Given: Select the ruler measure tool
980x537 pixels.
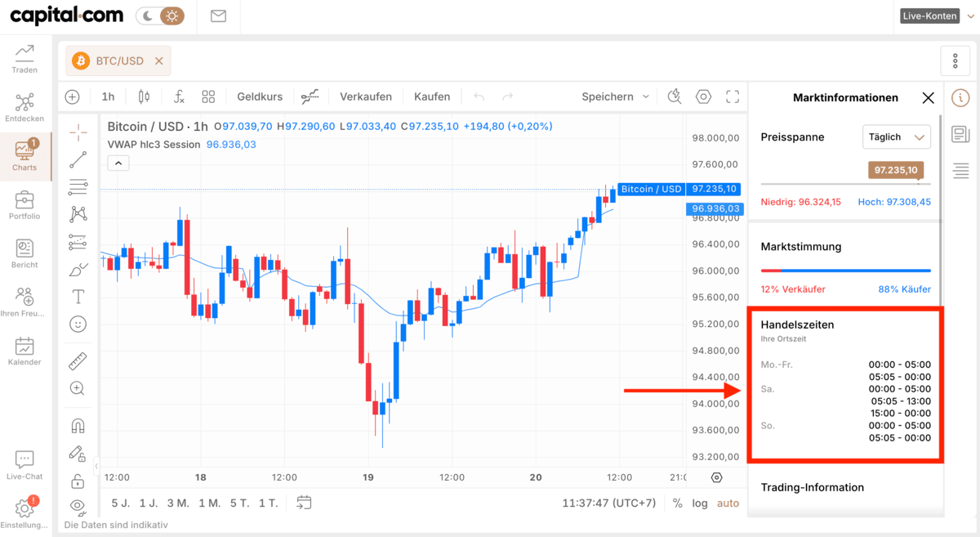Looking at the screenshot, I should pyautogui.click(x=78, y=361).
